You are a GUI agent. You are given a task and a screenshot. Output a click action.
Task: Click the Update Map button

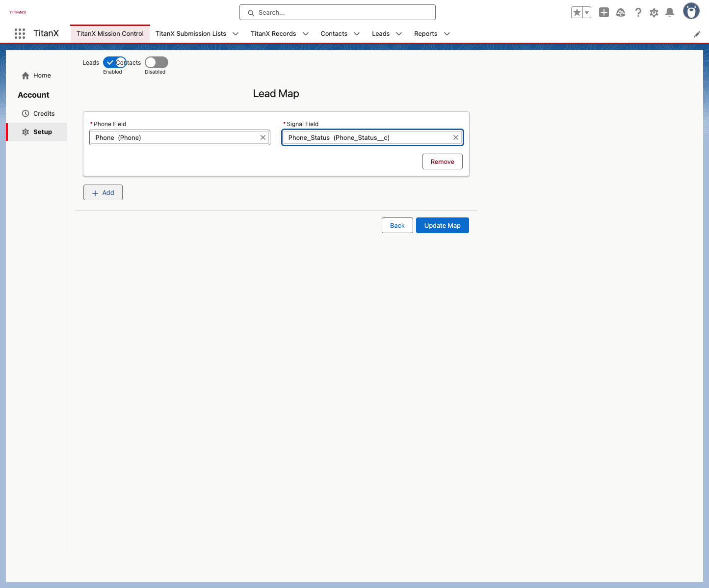coord(443,225)
